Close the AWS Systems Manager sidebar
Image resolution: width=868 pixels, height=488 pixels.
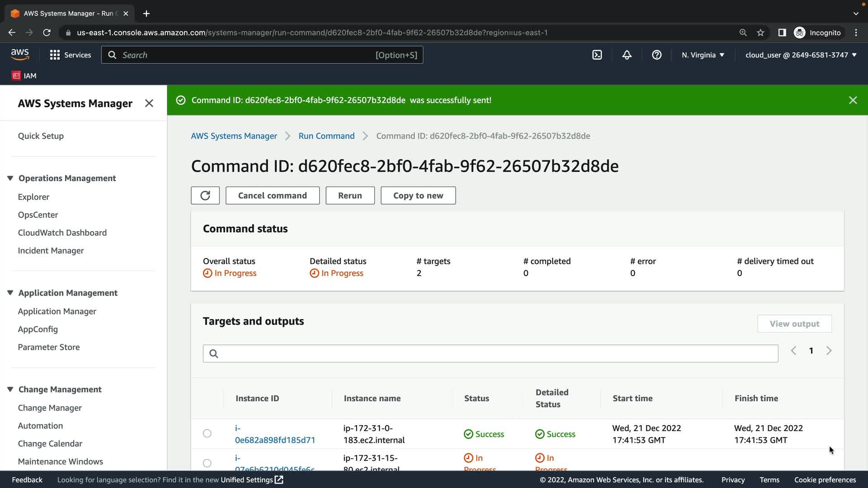pos(149,103)
